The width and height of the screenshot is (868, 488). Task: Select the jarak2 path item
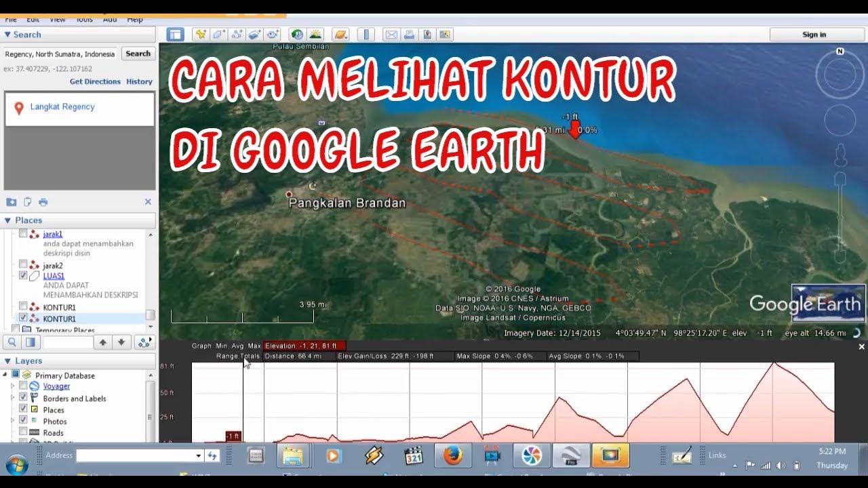coord(53,266)
